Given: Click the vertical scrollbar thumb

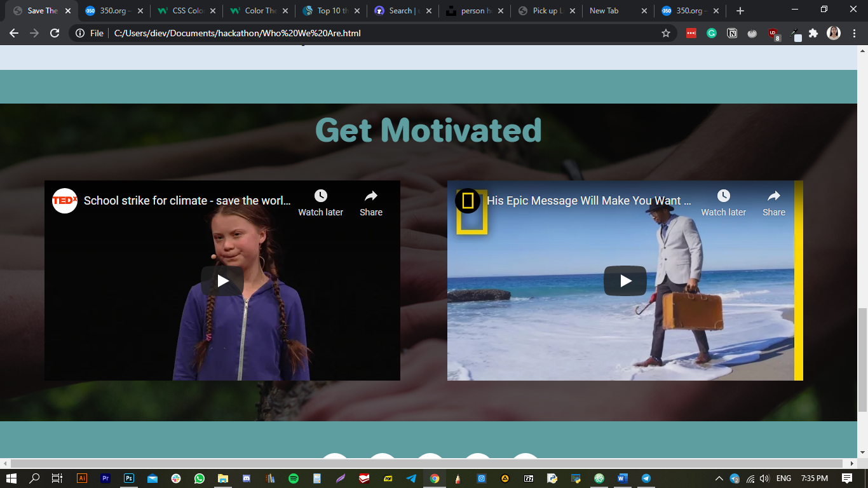Looking at the screenshot, I should tap(862, 360).
